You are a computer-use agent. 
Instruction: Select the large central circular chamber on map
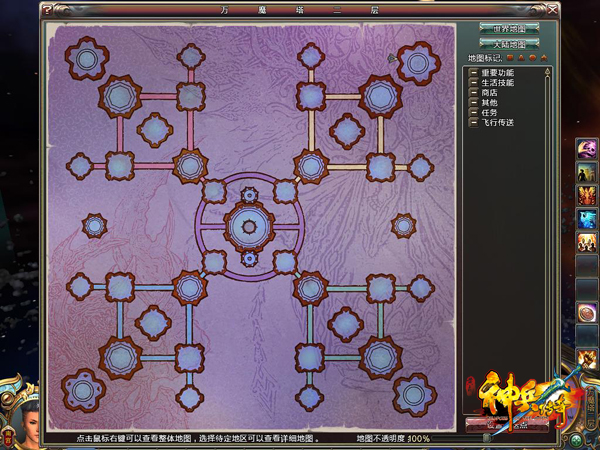point(249,227)
